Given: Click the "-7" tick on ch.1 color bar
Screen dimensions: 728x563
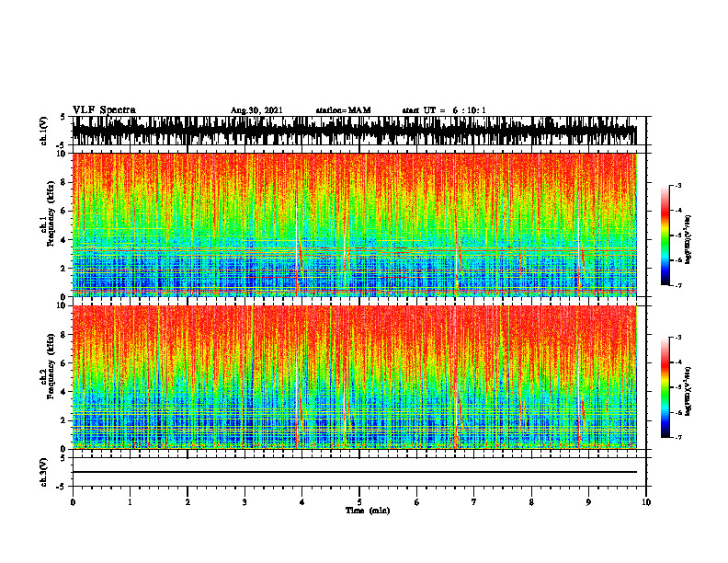Looking at the screenshot, I should (x=678, y=285).
